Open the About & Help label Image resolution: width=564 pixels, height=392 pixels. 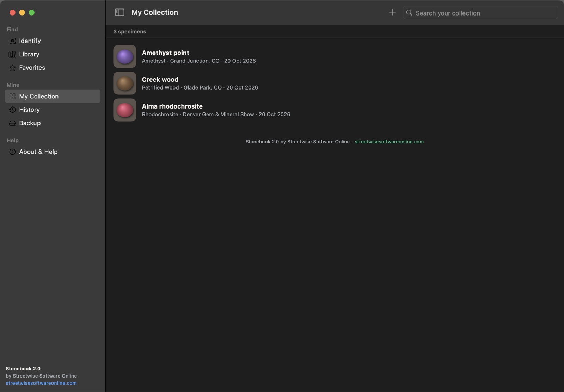tap(38, 152)
